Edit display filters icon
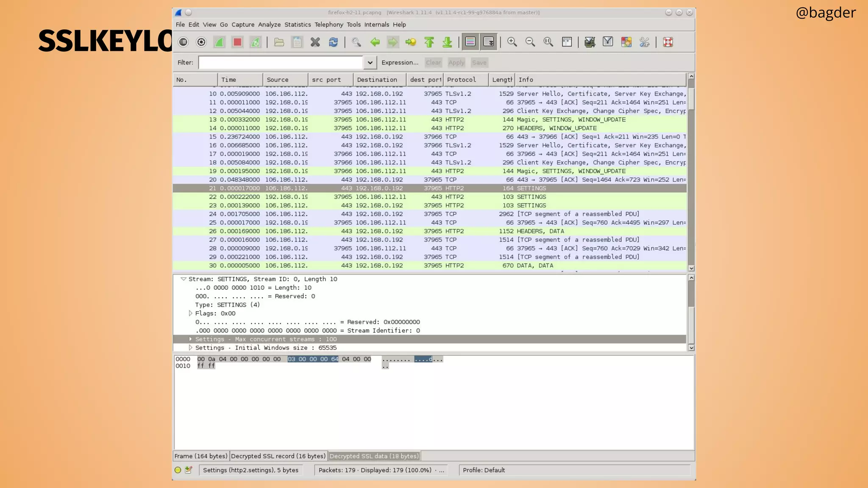Viewport: 868px width, 488px height. (608, 42)
